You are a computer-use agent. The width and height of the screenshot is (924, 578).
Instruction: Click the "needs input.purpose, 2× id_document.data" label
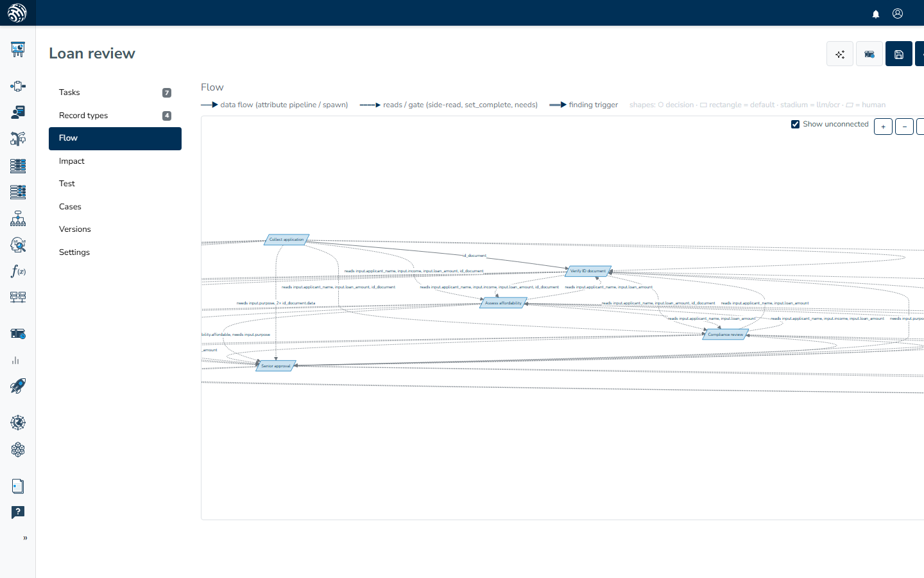click(276, 303)
